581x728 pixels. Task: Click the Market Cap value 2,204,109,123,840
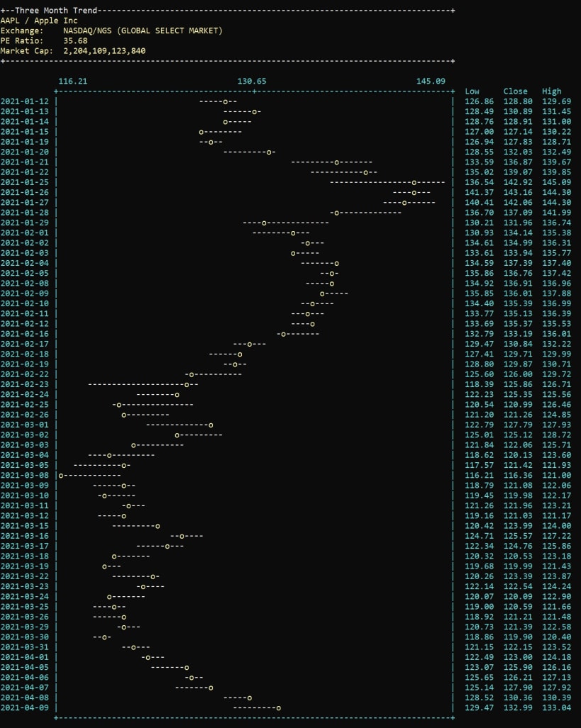click(x=104, y=51)
